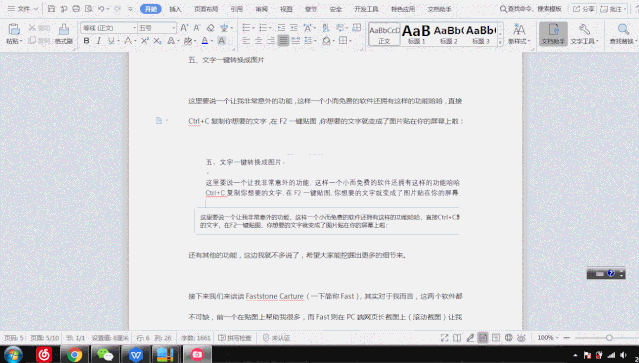The image size is (639, 363).
Task: Toggle italic formatting
Action: (98, 41)
